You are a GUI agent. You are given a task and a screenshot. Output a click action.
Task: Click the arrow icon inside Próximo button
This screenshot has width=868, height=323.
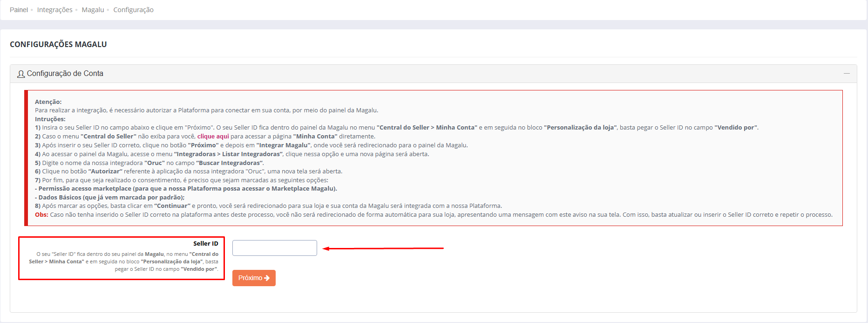[267, 278]
